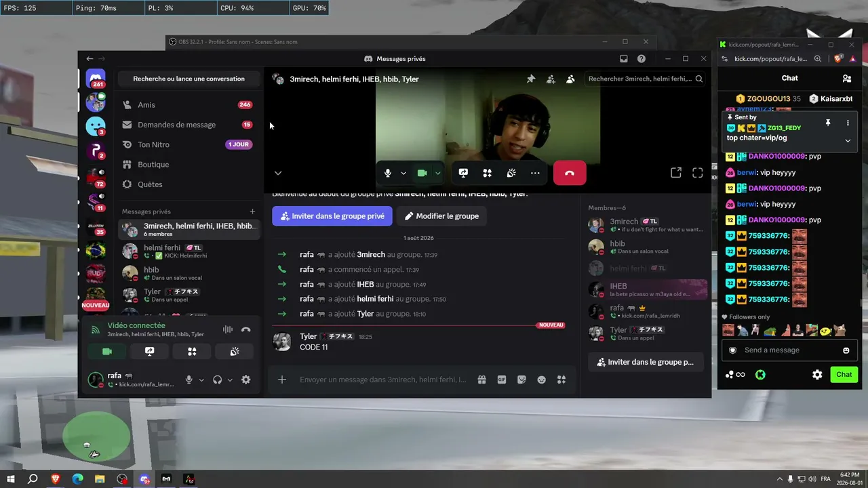Open more call options (three dots)
Image resolution: width=868 pixels, height=488 pixels.
point(535,173)
